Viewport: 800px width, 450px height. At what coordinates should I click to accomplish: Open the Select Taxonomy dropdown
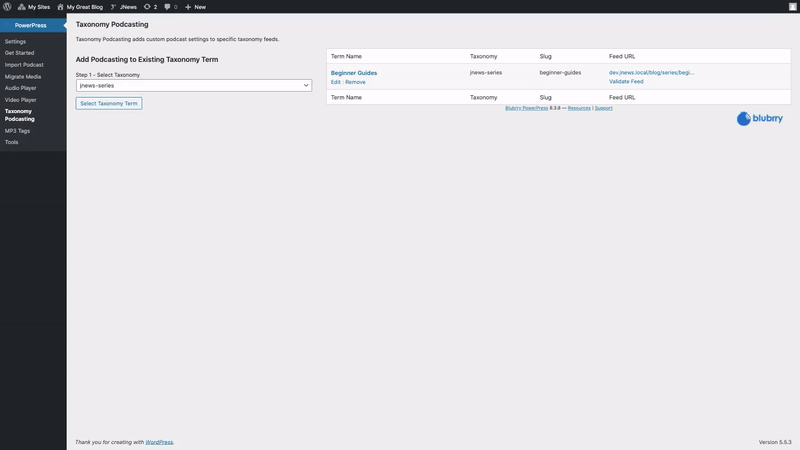coord(194,86)
